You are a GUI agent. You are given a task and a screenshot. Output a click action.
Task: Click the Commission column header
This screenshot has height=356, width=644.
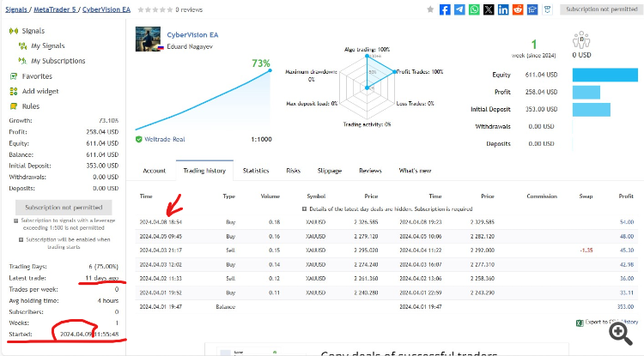click(x=542, y=196)
